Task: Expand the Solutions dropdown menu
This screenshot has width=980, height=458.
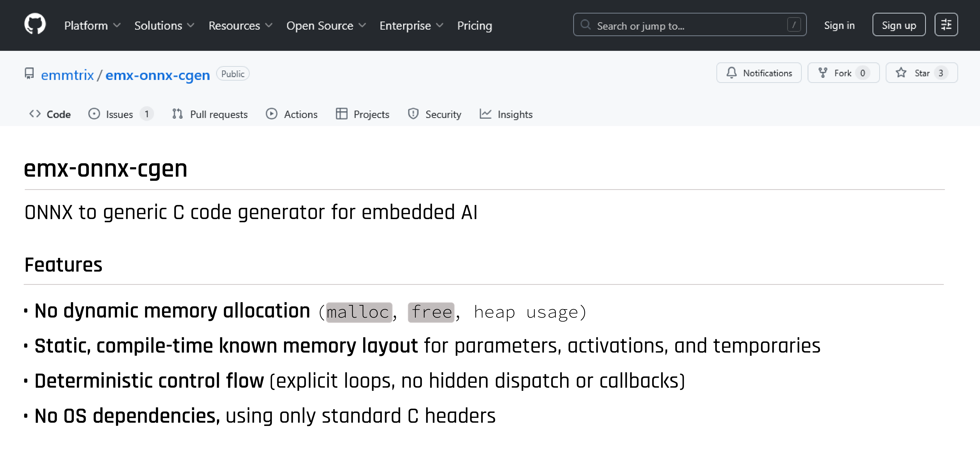Action: pyautogui.click(x=164, y=25)
